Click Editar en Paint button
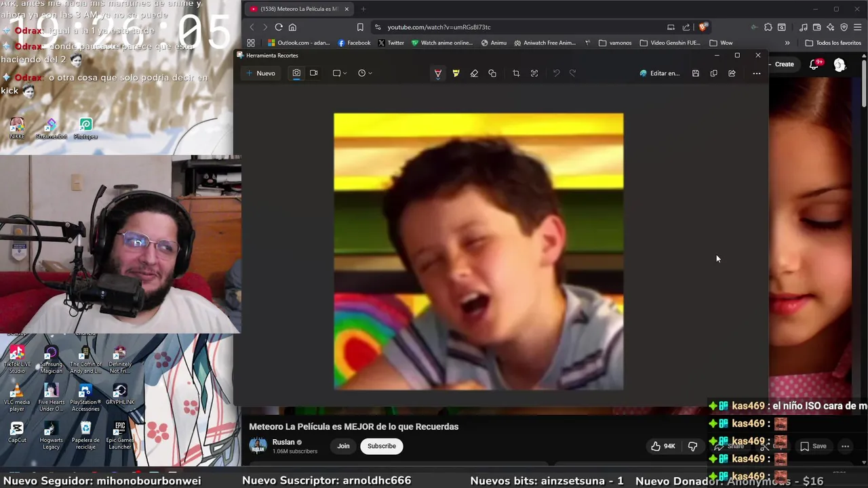This screenshot has width=868, height=488. coord(660,73)
